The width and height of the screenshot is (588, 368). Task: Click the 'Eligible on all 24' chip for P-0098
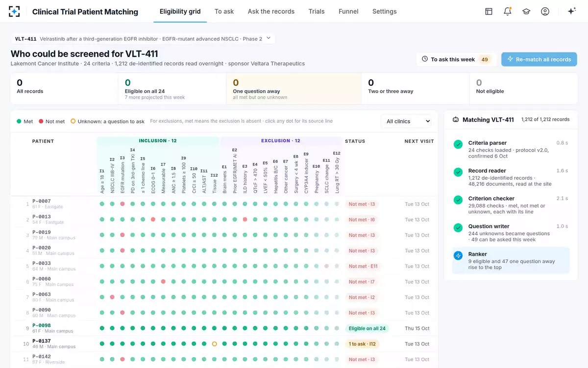[367, 328]
